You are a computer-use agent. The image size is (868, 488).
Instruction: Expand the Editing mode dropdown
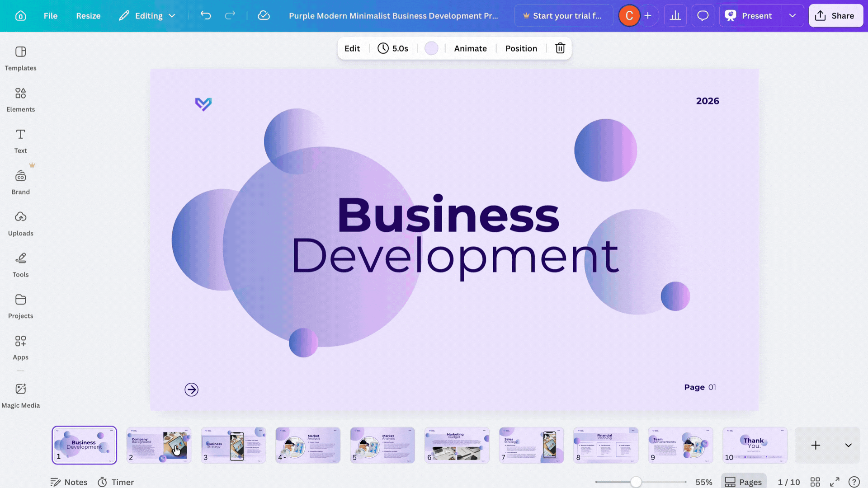pyautogui.click(x=172, y=15)
